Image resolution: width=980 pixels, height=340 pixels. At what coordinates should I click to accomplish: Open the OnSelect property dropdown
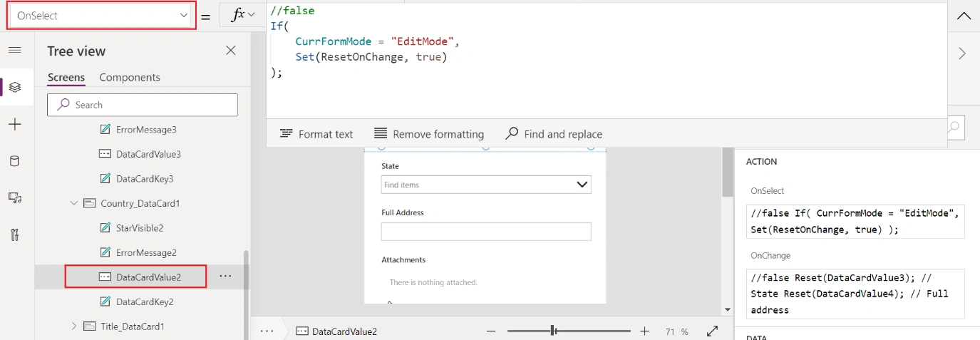[x=100, y=15]
